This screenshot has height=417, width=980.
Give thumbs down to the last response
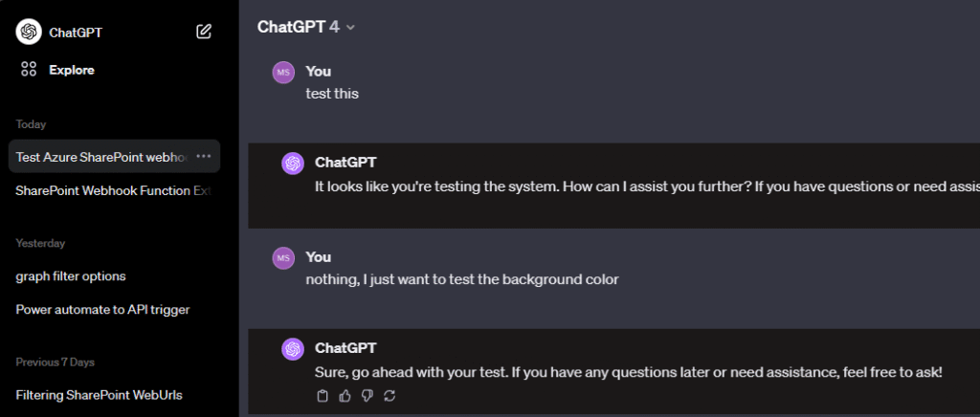tap(367, 396)
